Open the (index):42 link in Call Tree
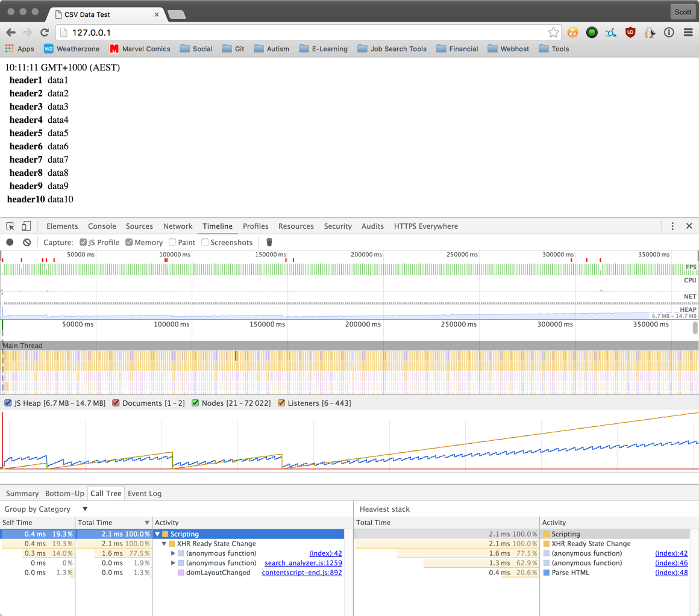 pyautogui.click(x=326, y=553)
